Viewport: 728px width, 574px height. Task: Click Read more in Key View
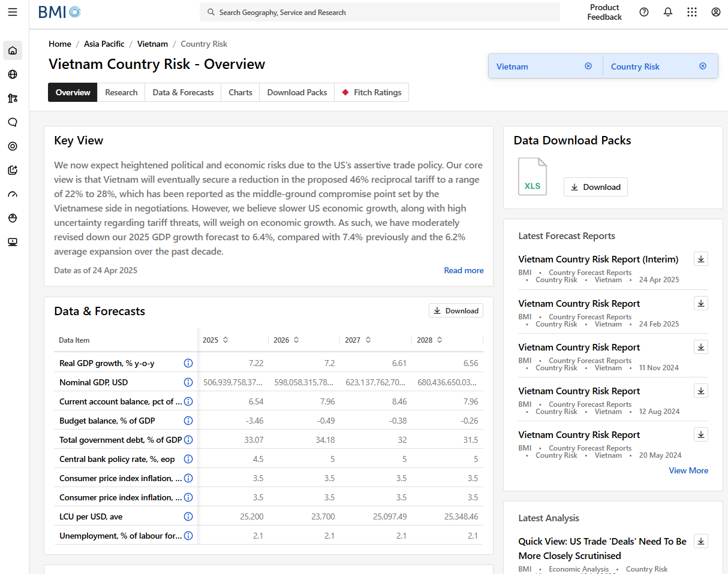(464, 270)
